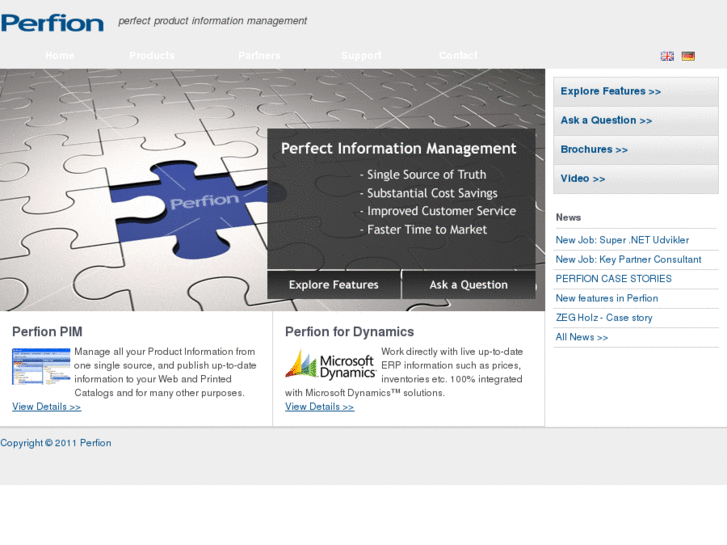
Task: Click the Substantial Cost Savings bullet
Action: pyautogui.click(x=428, y=193)
